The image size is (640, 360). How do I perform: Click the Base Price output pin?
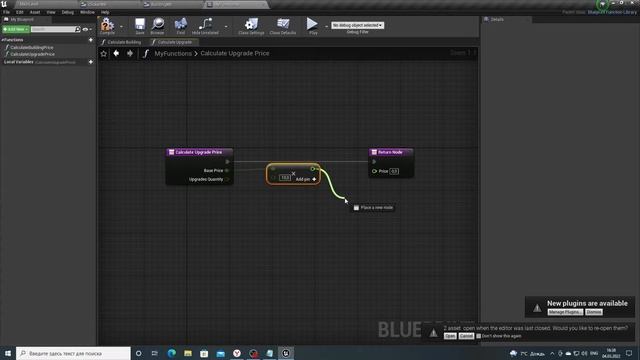(227, 171)
